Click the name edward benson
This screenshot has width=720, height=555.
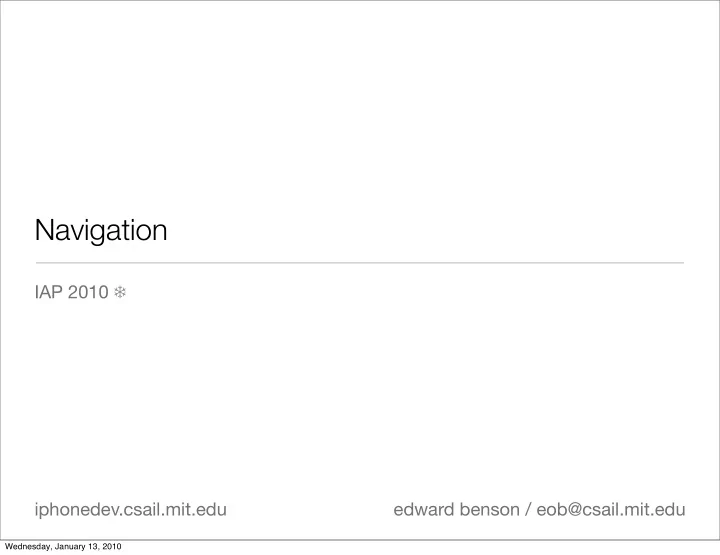(456, 510)
